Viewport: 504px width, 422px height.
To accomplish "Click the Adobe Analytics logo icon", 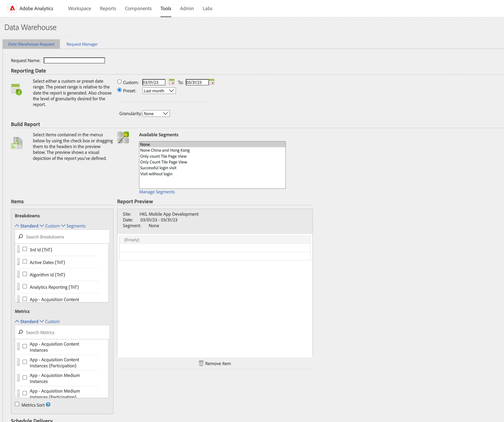I will [x=12, y=9].
